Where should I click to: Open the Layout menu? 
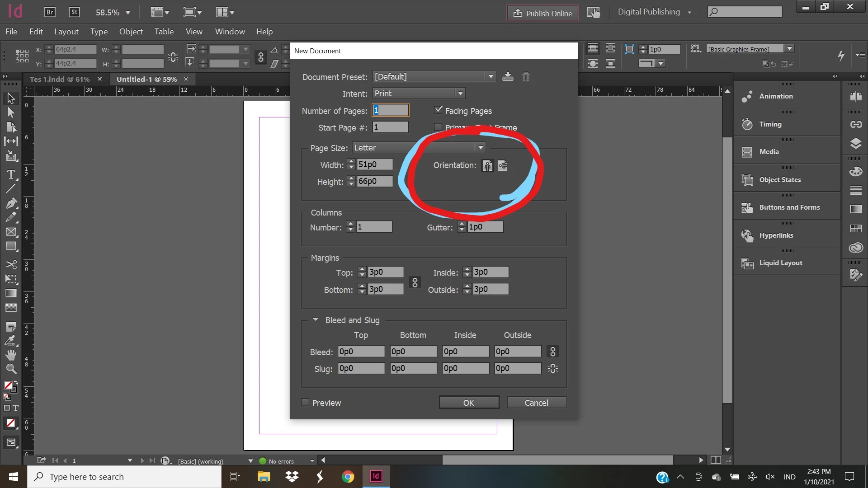pyautogui.click(x=66, y=32)
